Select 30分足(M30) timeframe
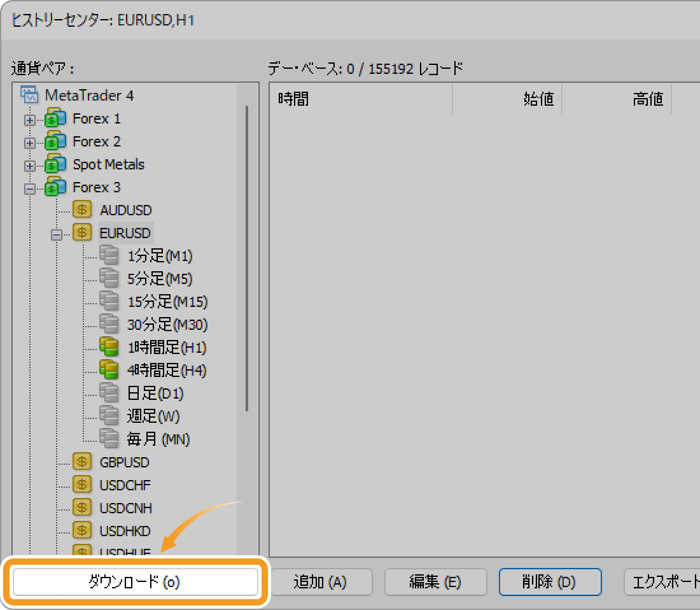Screen dimensions: 700x610 (x=167, y=325)
